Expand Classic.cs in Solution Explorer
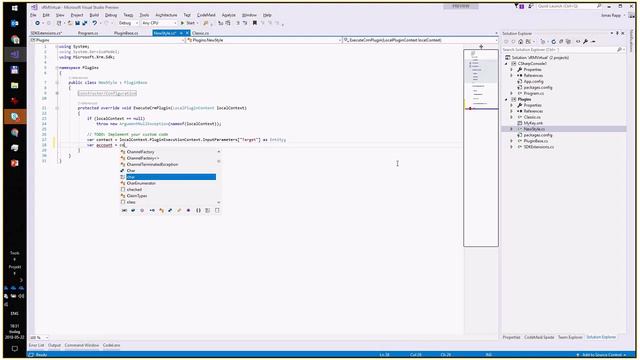This screenshot has height=360, width=640. [512, 117]
